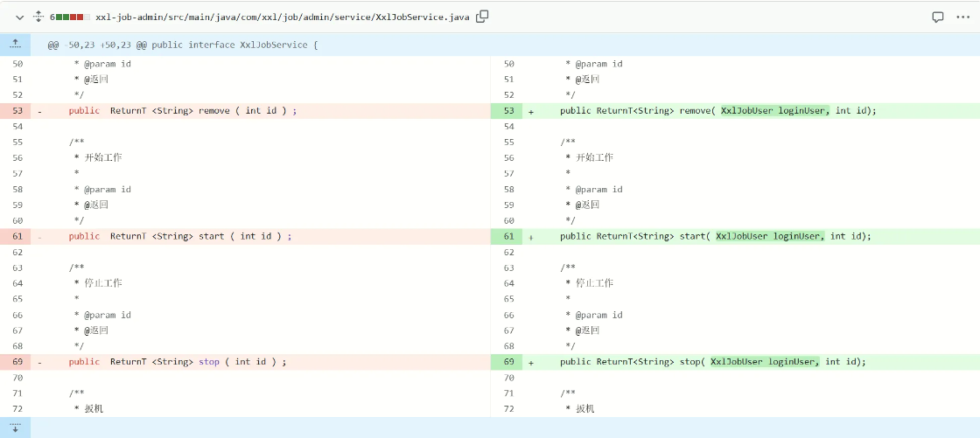Screen dimensions: 980x438
Task: Open the XxlJobService.java file path link
Action: pos(282,17)
